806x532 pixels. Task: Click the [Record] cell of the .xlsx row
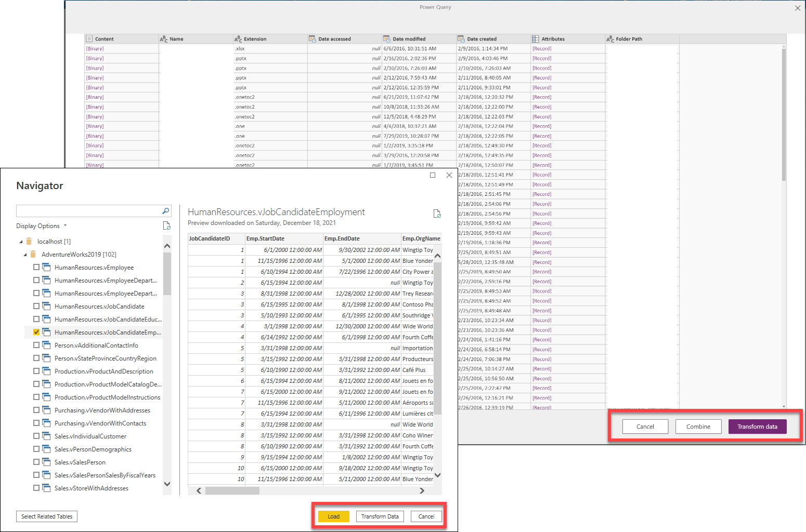tap(568, 49)
